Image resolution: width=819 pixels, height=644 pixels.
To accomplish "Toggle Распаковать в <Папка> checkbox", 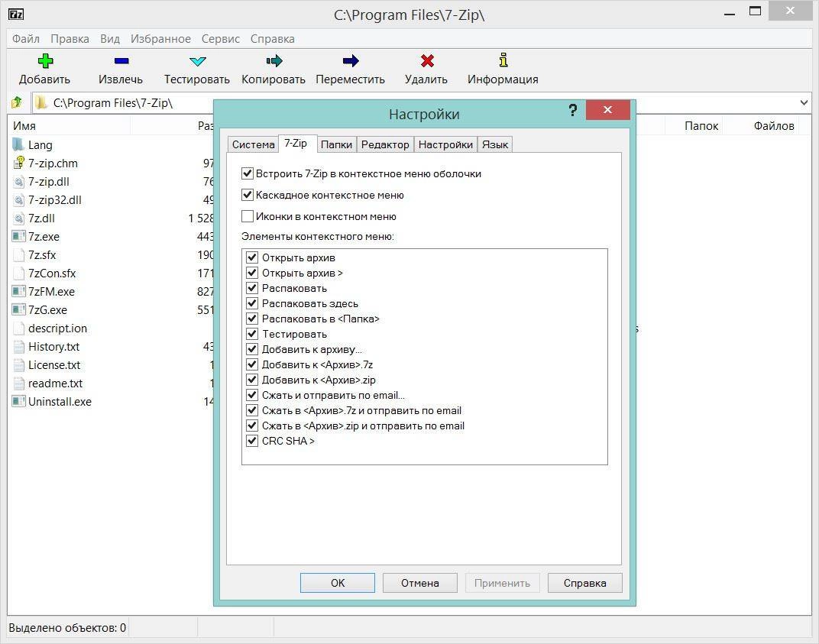I will point(252,319).
